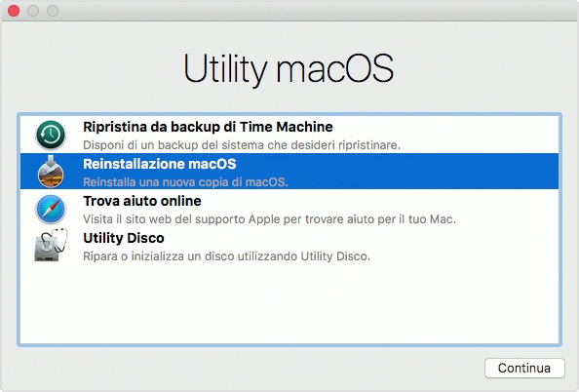The height and width of the screenshot is (392, 579).
Task: Click the Time Machine clock icon
Action: pyautogui.click(x=51, y=135)
